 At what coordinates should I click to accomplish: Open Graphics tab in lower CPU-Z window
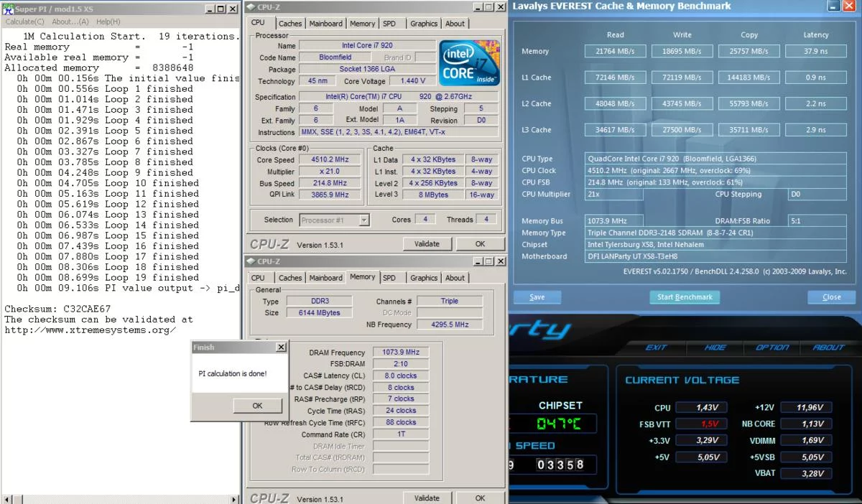click(424, 278)
